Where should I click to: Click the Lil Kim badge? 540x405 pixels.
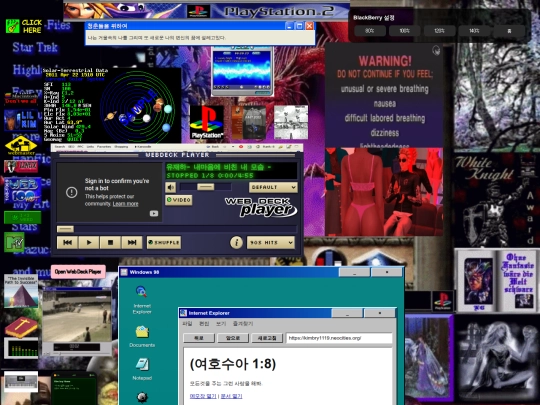(x=21, y=120)
